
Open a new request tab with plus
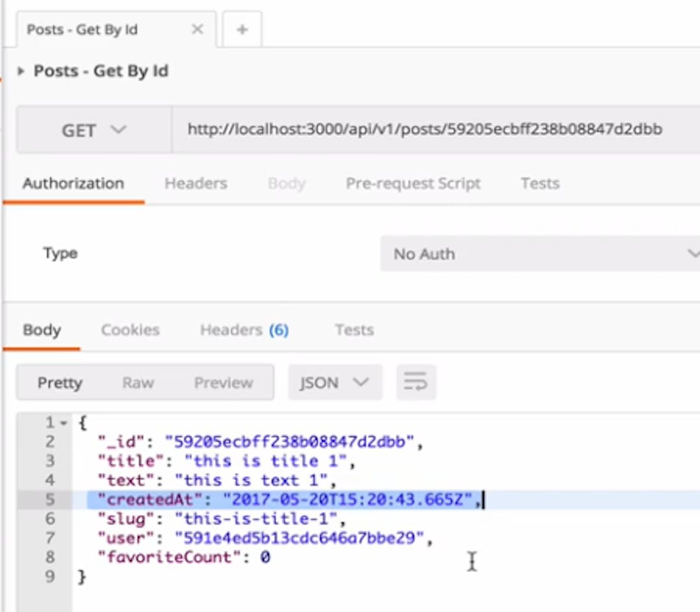242,30
